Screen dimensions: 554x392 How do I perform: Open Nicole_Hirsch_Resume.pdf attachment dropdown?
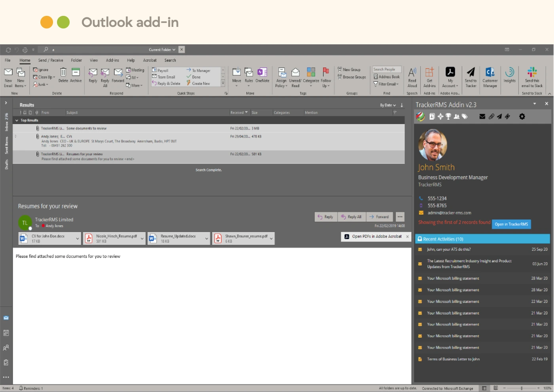click(x=142, y=239)
